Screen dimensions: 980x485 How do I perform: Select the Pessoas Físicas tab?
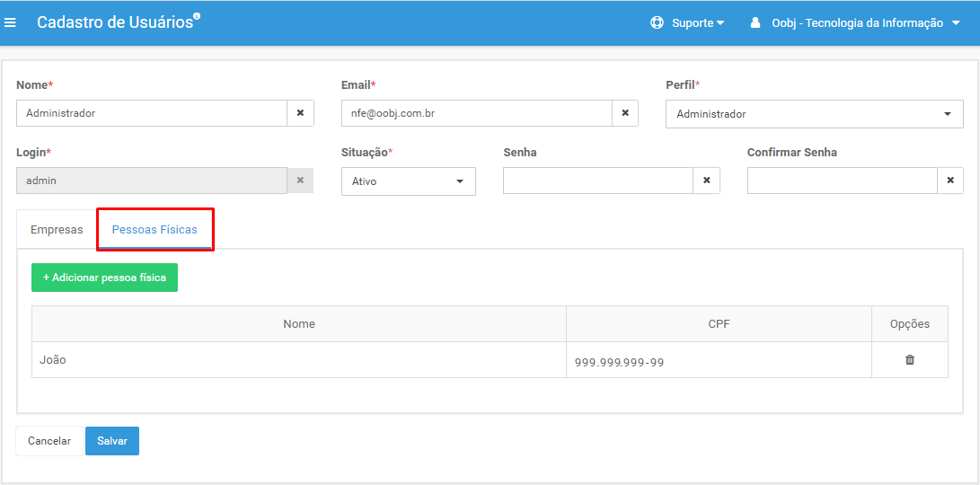[155, 229]
